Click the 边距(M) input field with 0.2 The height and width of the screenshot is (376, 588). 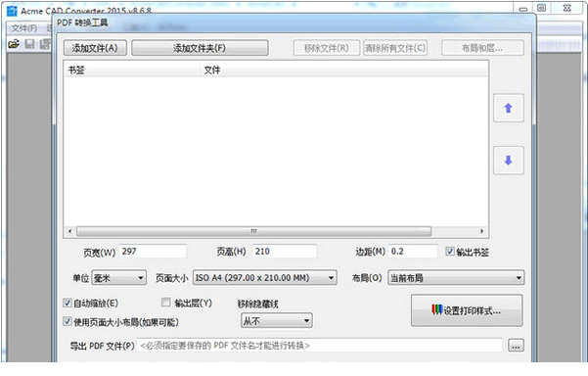(x=413, y=251)
